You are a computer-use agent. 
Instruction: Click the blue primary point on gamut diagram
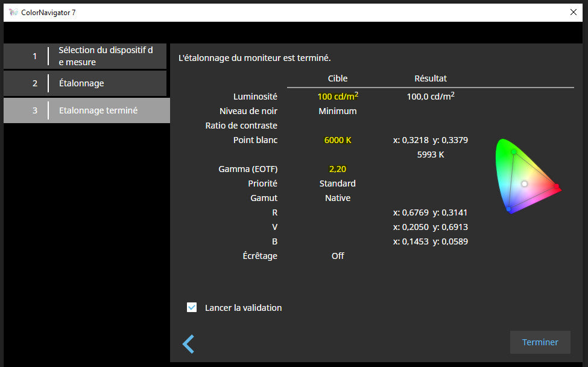510,209
